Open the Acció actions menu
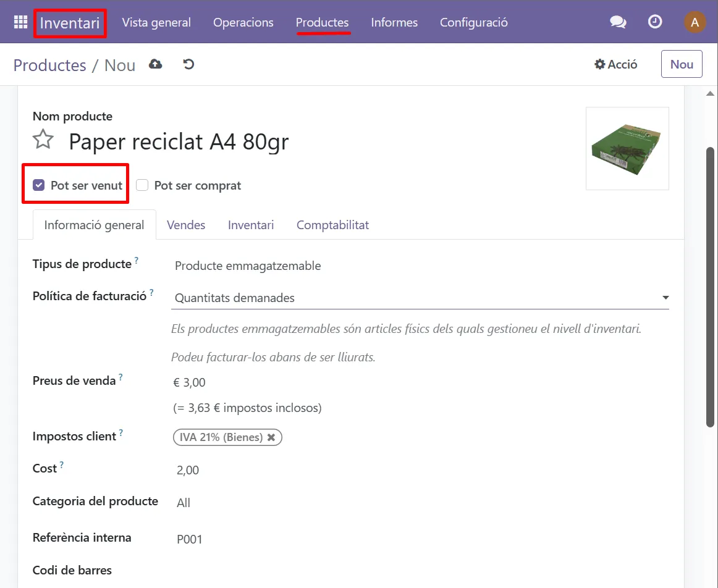Image resolution: width=718 pixels, height=588 pixels. click(615, 64)
